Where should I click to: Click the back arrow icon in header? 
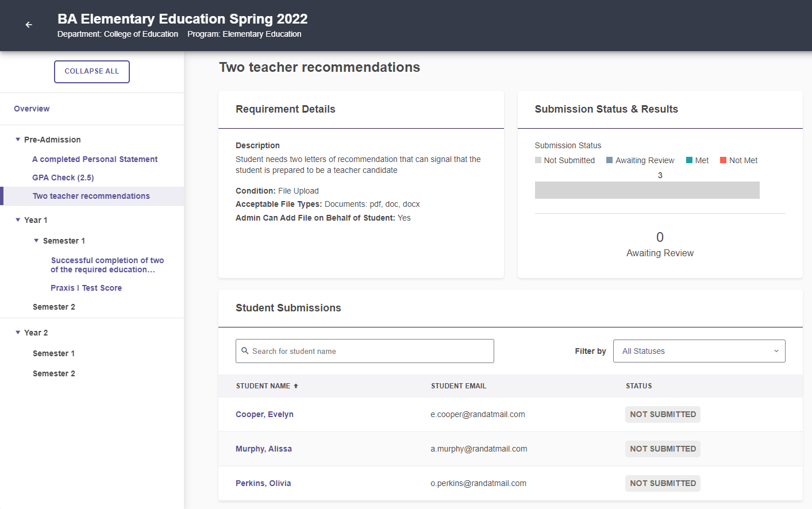pos(29,25)
